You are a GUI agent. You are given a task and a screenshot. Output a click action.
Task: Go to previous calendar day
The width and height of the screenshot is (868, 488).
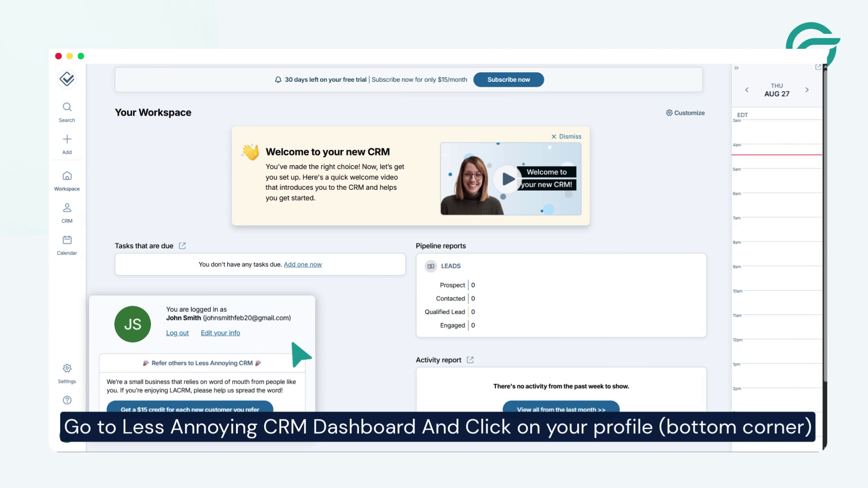coord(747,90)
